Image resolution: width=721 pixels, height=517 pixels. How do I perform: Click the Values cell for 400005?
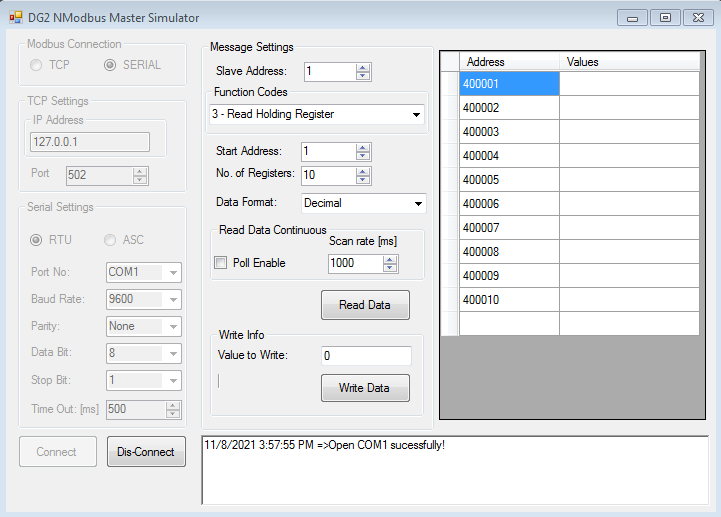click(629, 179)
